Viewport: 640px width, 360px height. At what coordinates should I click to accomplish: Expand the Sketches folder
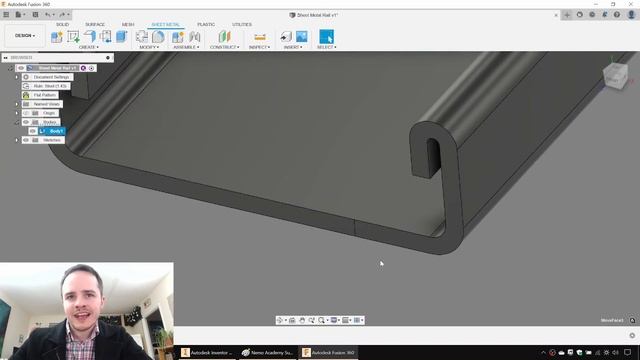17,140
